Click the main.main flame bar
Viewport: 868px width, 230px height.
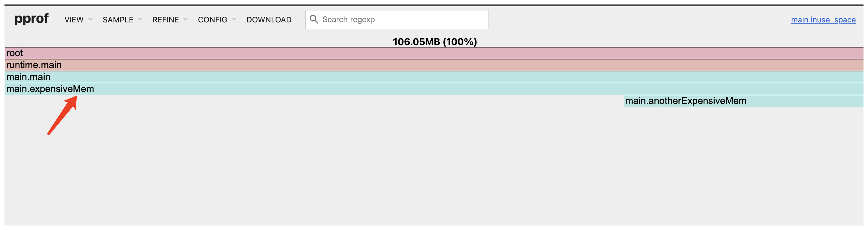tap(434, 77)
